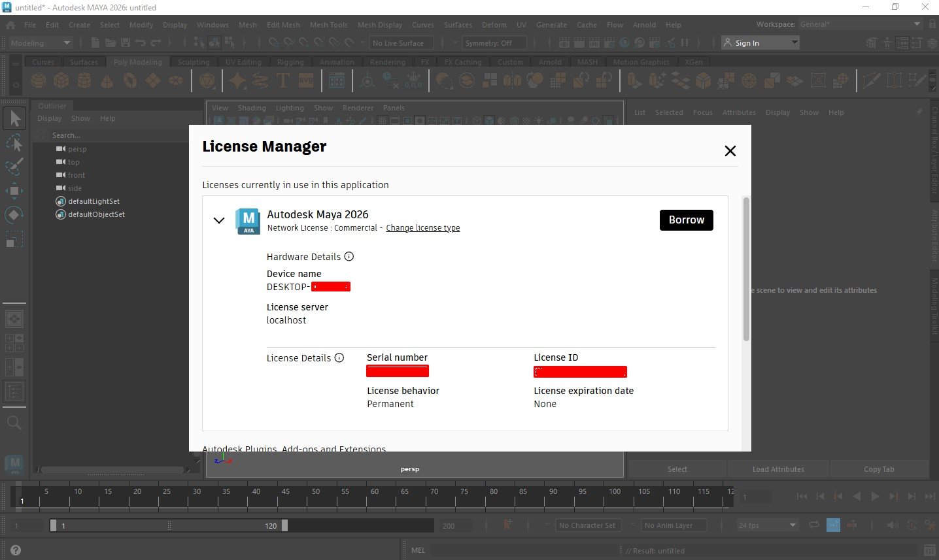Select the arrow Select tool in toolbox

pos(14,118)
